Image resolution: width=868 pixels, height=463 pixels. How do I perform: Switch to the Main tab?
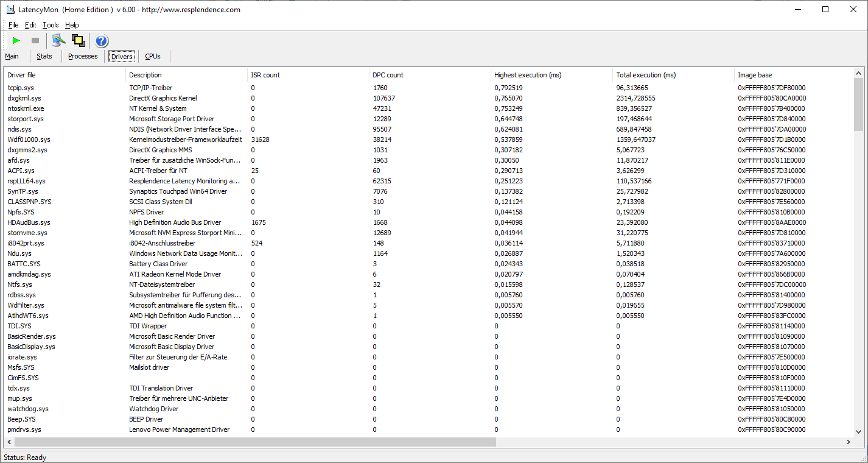pyautogui.click(x=12, y=56)
